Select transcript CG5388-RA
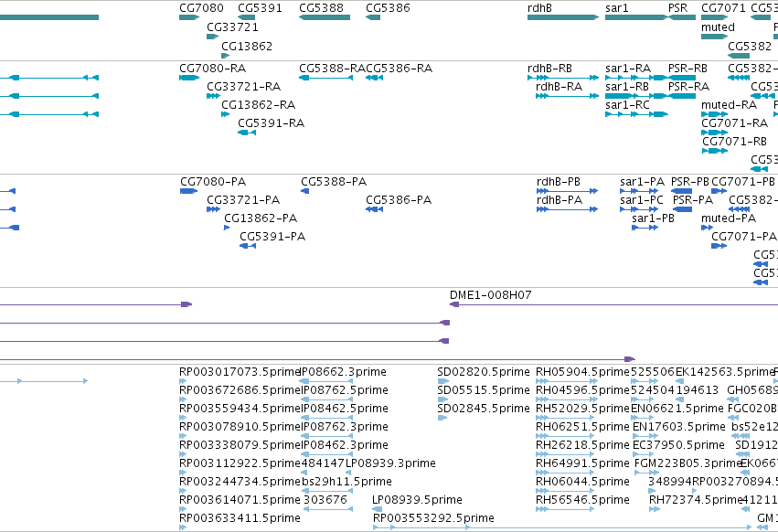The image size is (778, 532). tap(333, 68)
